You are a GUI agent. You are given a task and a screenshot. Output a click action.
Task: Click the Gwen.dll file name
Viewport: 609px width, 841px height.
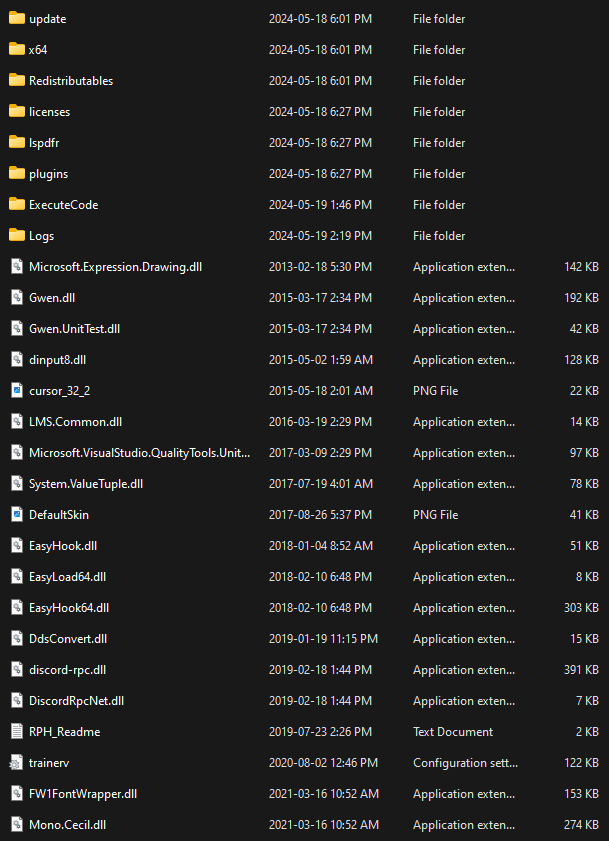point(52,298)
